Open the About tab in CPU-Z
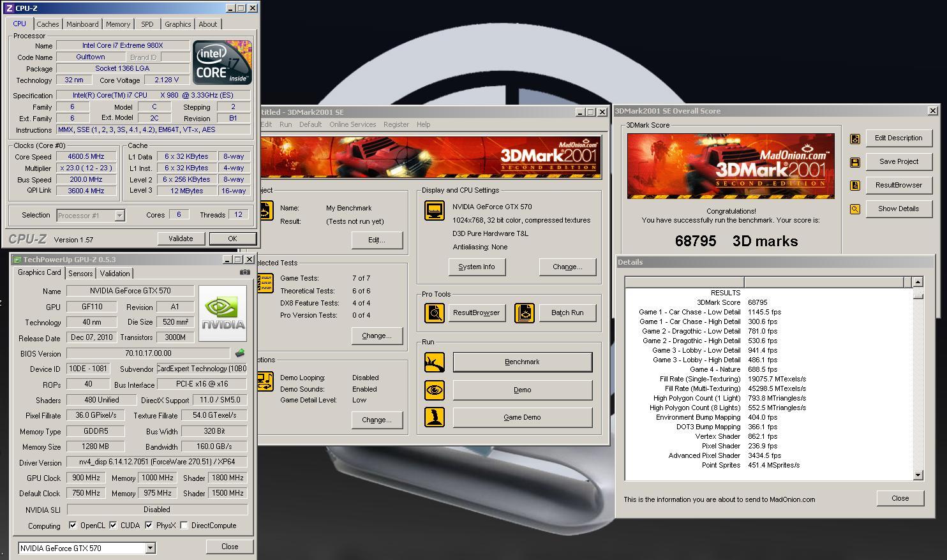947x560 pixels. [208, 24]
